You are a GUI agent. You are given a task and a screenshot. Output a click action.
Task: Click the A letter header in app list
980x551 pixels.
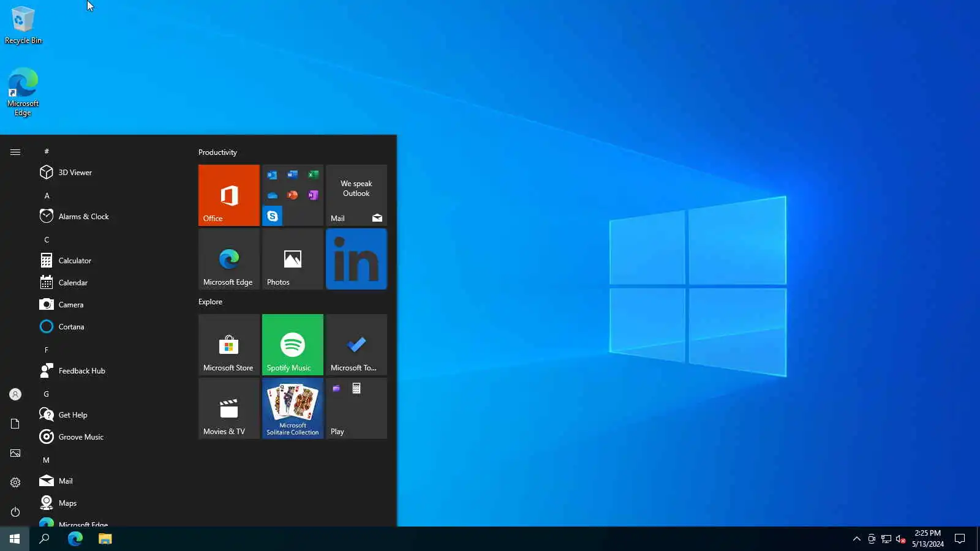[47, 196]
